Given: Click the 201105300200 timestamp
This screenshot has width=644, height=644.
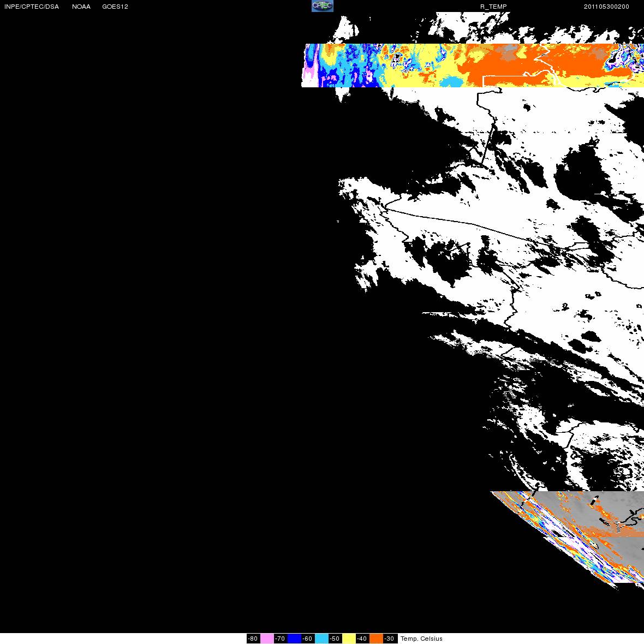Looking at the screenshot, I should (x=606, y=7).
